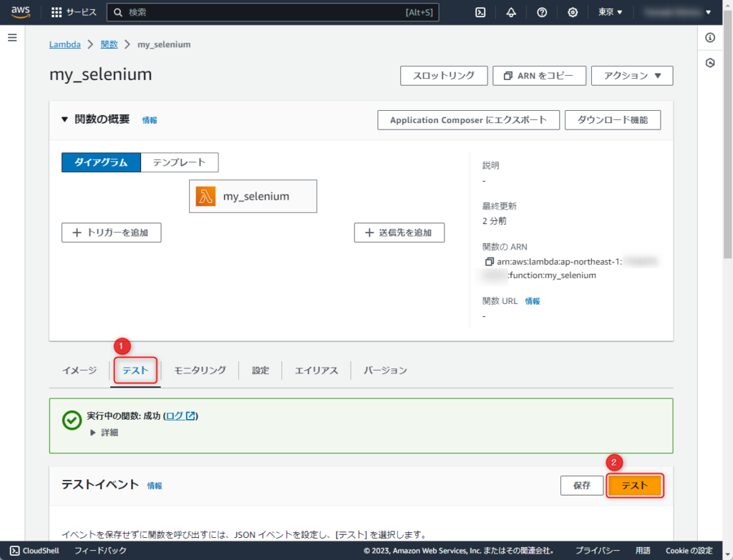Open Feedback in the footer
Image resolution: width=733 pixels, height=560 pixels.
click(100, 551)
